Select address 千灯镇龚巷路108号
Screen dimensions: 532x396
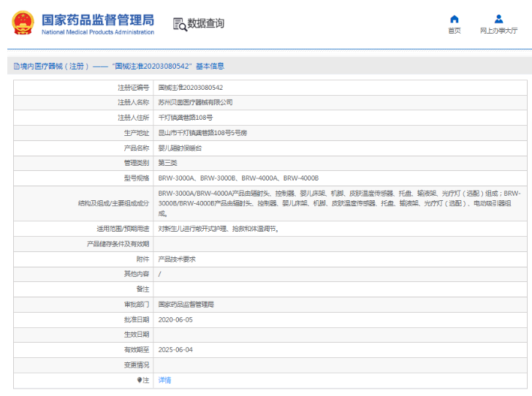(186, 118)
